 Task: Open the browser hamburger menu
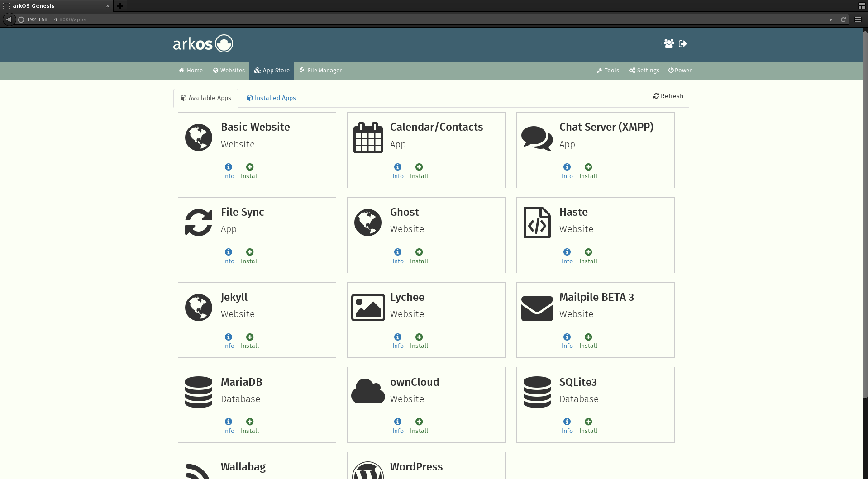[858, 19]
